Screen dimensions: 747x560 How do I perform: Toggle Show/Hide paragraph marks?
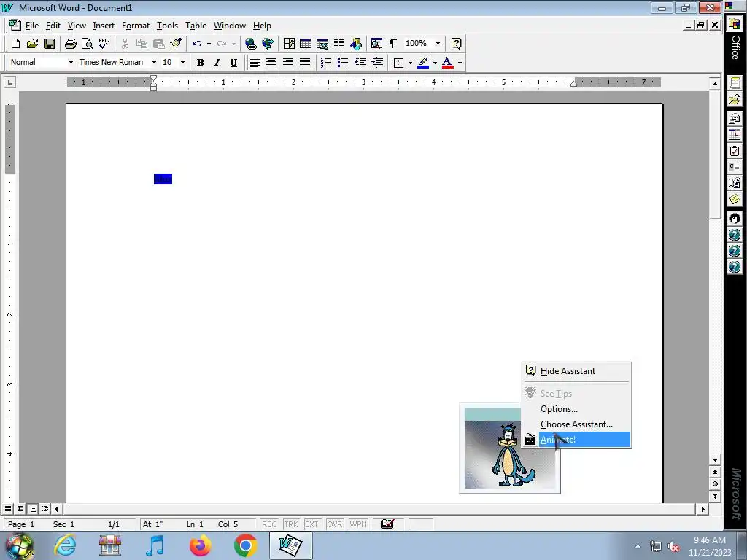(393, 44)
